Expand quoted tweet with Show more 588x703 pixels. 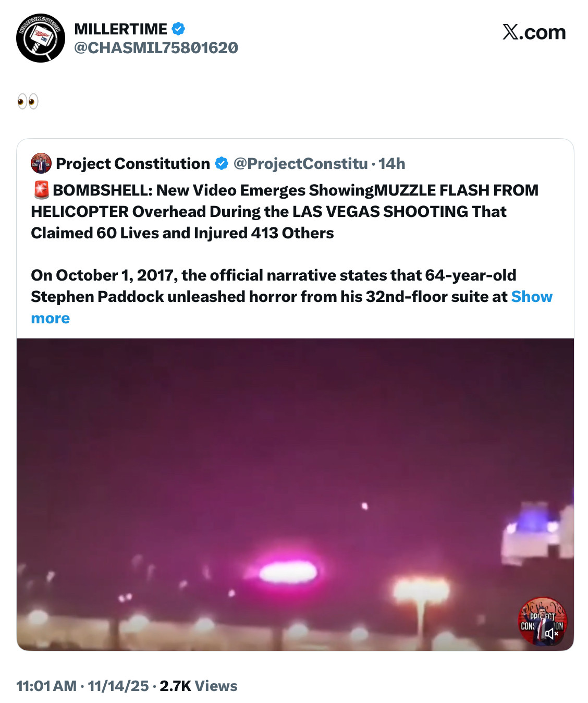[x=291, y=307]
